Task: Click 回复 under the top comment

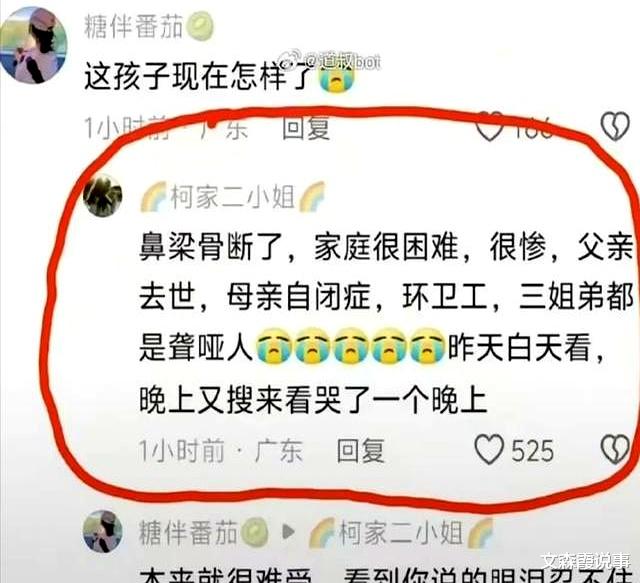Action: point(306,127)
